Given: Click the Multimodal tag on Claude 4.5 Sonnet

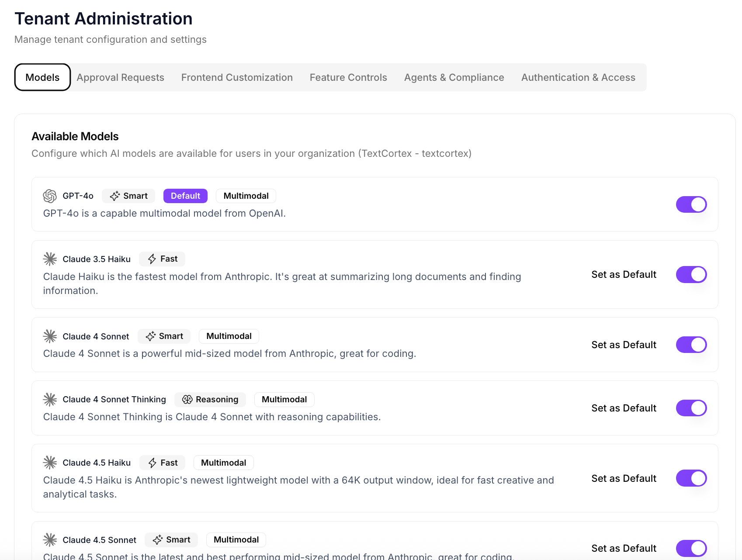Looking at the screenshot, I should [236, 540].
